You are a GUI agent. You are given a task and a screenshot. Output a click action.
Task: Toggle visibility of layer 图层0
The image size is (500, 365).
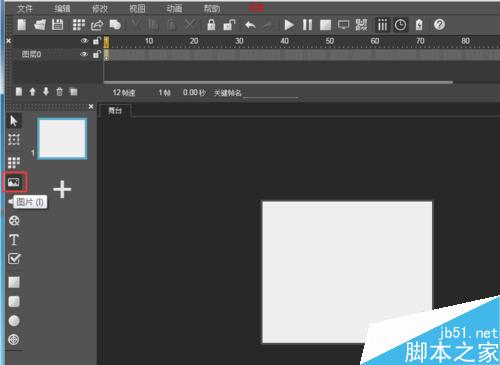point(84,54)
